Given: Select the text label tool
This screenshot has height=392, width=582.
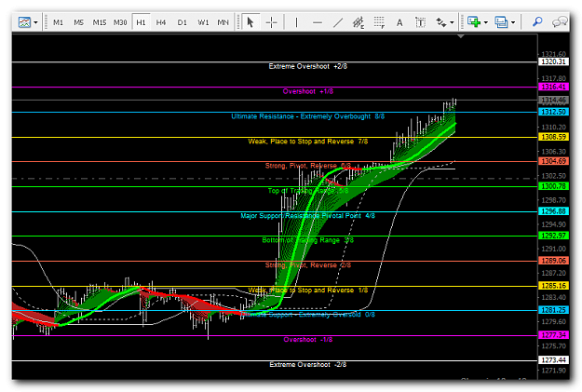Looking at the screenshot, I should pos(420,22).
